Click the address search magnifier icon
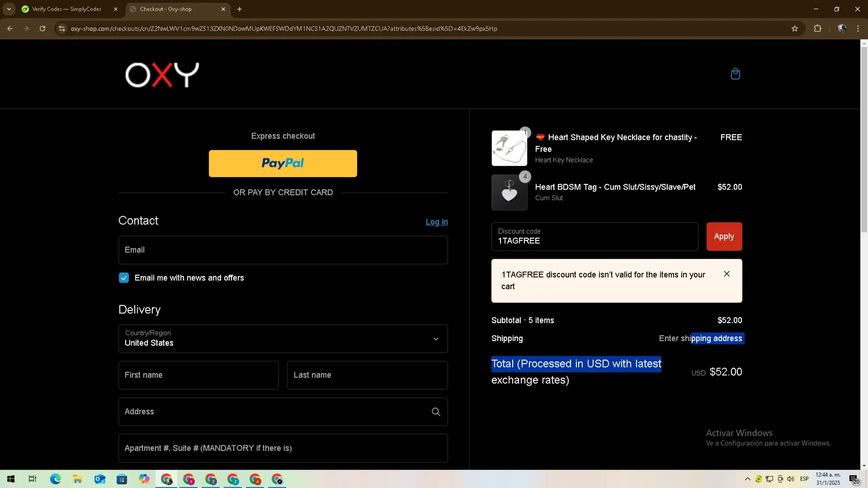The height and width of the screenshot is (488, 868). (436, 412)
